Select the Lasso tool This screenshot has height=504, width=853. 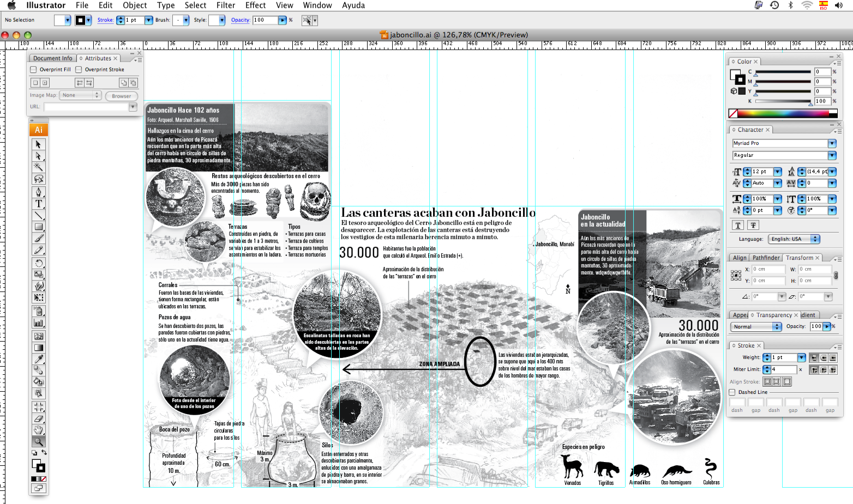(38, 179)
